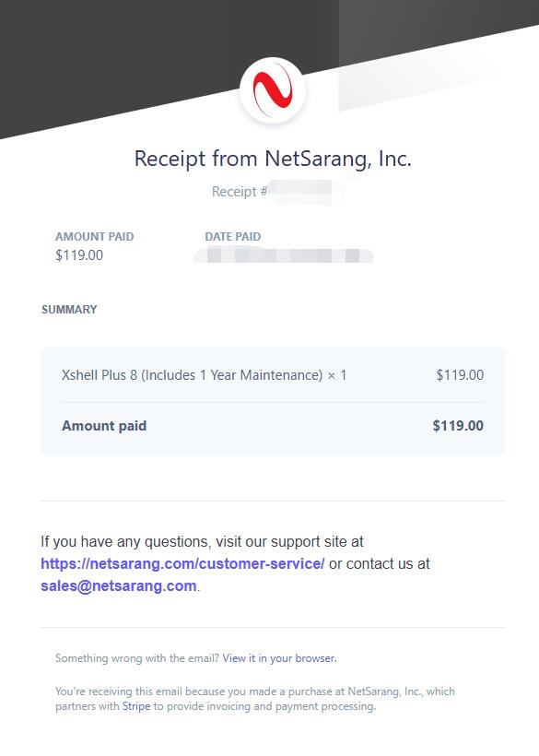Click 'Something wrong with the email?' text

click(x=137, y=658)
